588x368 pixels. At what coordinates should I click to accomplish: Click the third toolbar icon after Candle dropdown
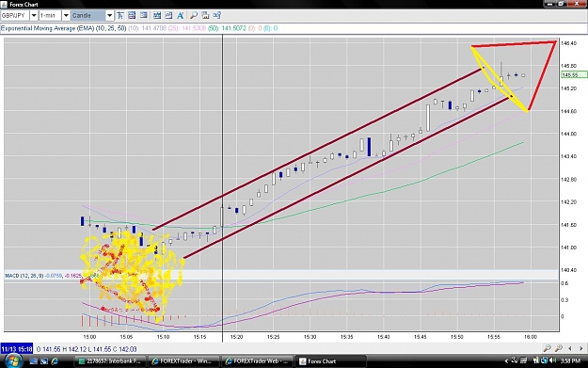click(144, 15)
